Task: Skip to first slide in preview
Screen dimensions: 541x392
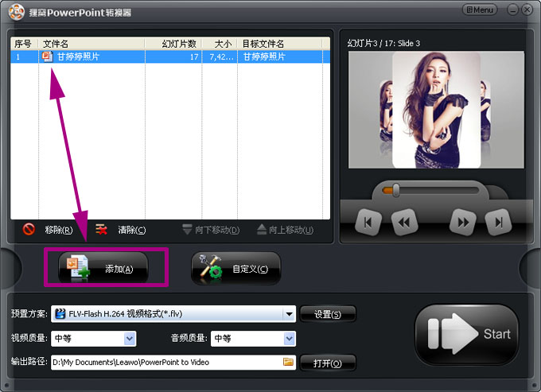Action: [x=368, y=223]
